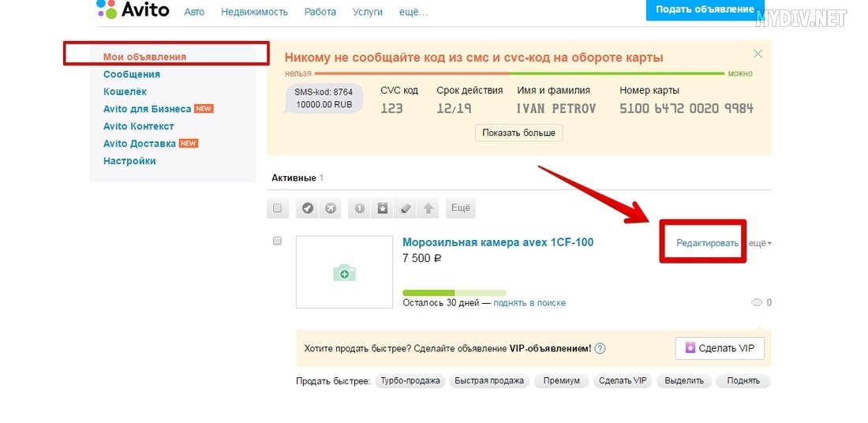
Task: Expand the ещё menu next to Редактировать
Action: click(760, 243)
